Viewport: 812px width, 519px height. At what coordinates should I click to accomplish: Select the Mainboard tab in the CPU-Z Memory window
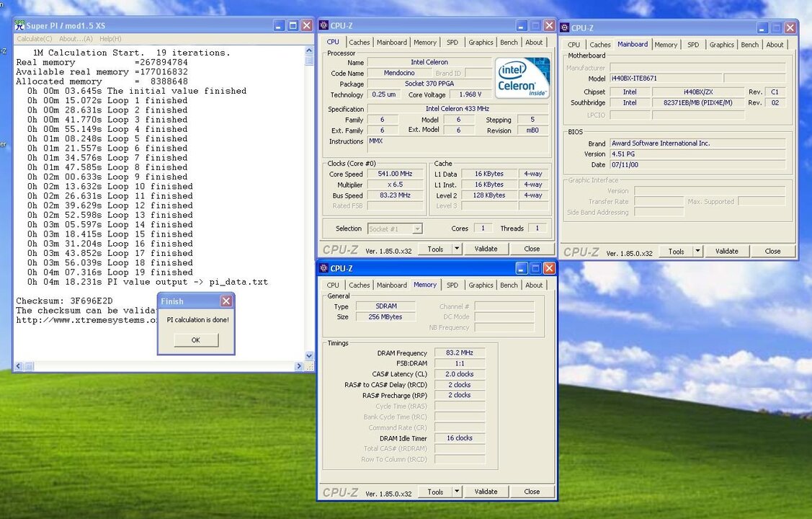pos(391,285)
